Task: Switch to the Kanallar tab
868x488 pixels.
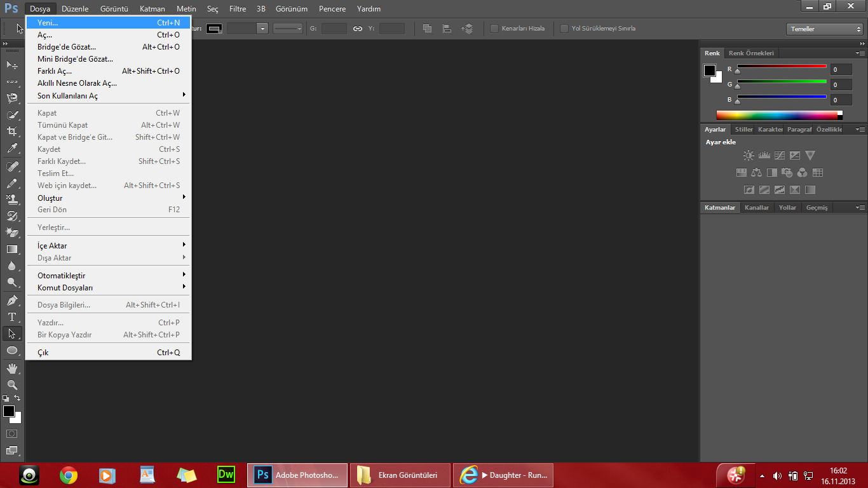Action: 757,208
